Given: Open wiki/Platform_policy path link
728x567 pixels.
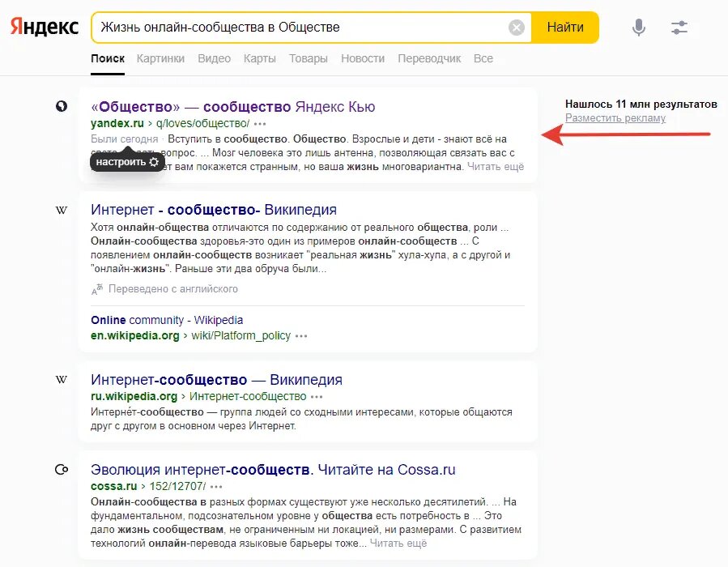Looking at the screenshot, I should tap(241, 335).
